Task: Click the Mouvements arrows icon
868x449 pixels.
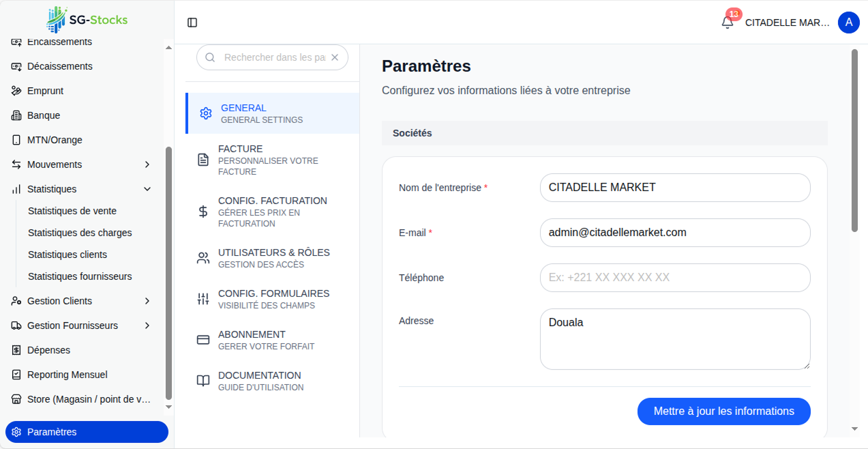Action: point(16,164)
